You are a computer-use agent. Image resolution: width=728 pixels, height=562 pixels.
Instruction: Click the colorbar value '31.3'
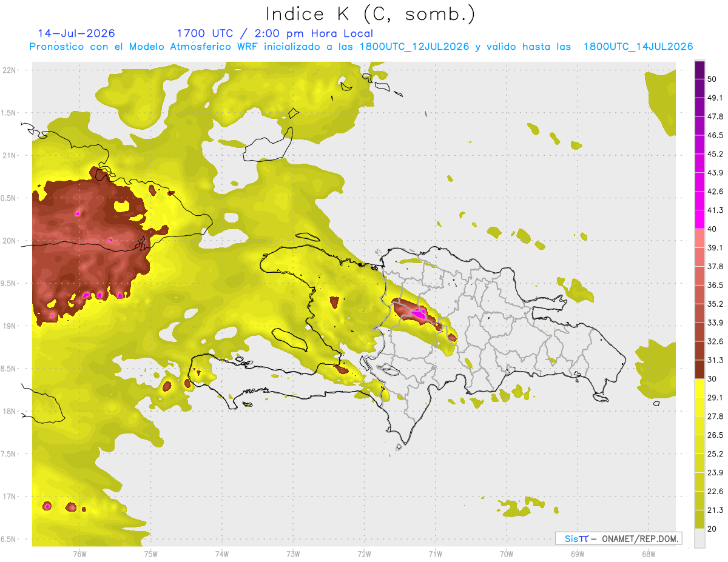pyautogui.click(x=715, y=360)
